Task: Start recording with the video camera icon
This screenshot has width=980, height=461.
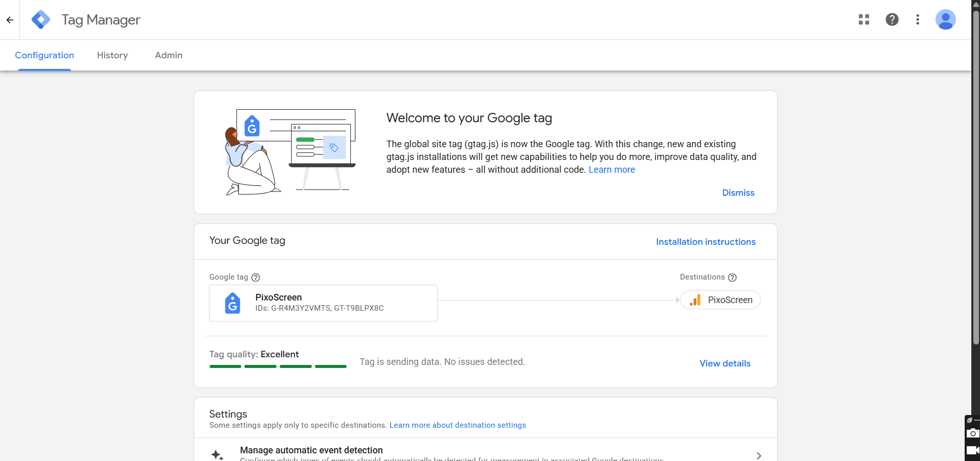Action: 972,450
